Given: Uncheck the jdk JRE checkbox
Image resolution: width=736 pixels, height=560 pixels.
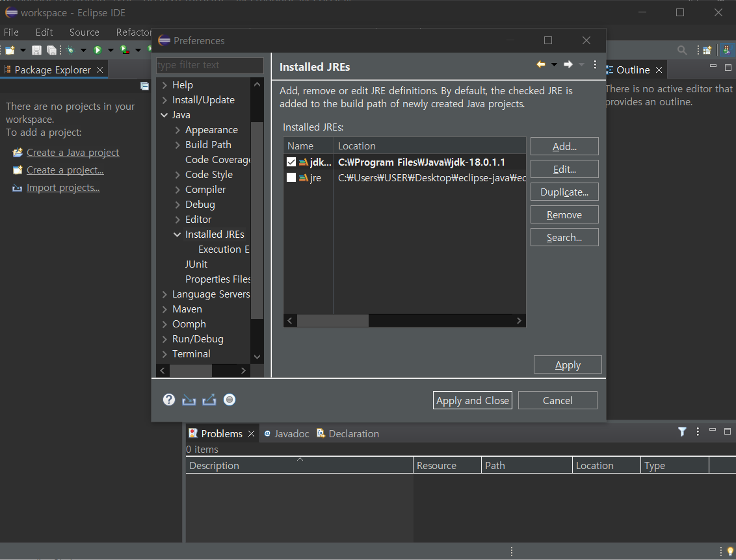Looking at the screenshot, I should click(291, 162).
